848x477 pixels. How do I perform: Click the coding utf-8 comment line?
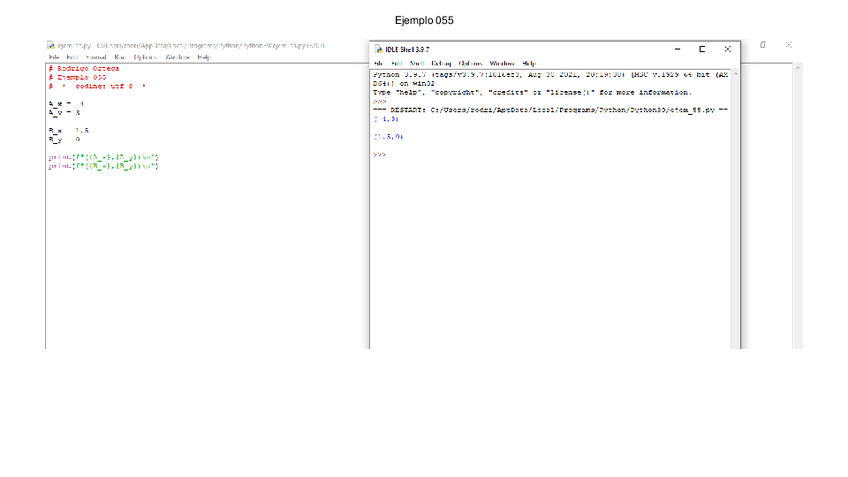tap(97, 86)
